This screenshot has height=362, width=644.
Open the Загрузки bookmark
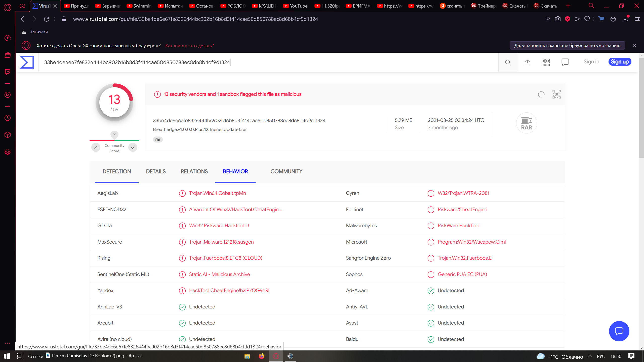[x=35, y=31]
